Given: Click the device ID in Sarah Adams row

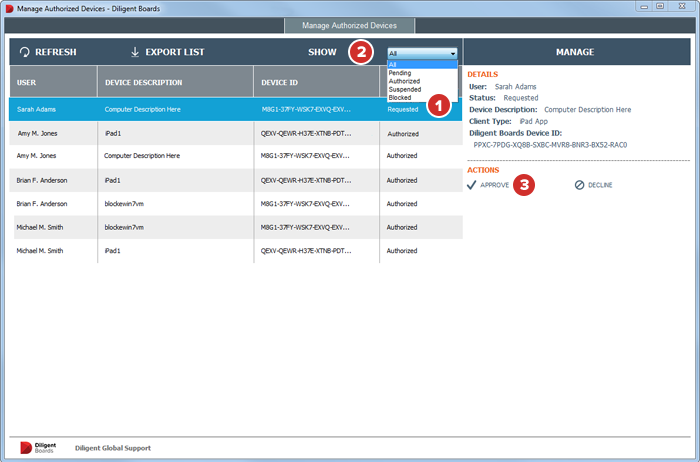Looking at the screenshot, I should click(x=306, y=109).
